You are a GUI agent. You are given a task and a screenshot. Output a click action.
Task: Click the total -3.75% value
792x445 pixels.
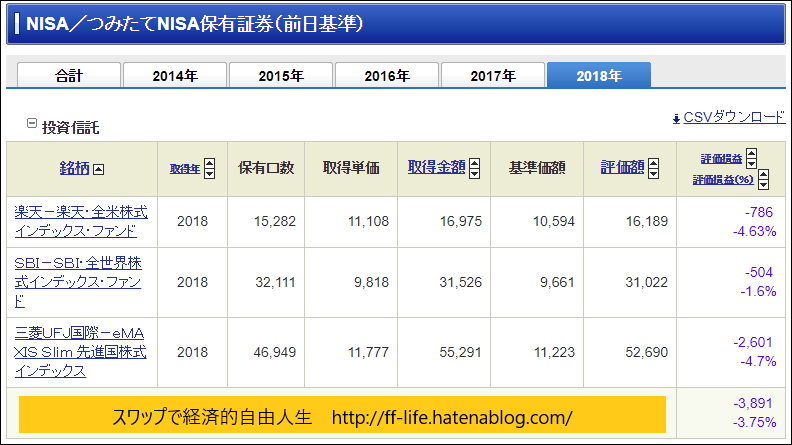pyautogui.click(x=755, y=422)
